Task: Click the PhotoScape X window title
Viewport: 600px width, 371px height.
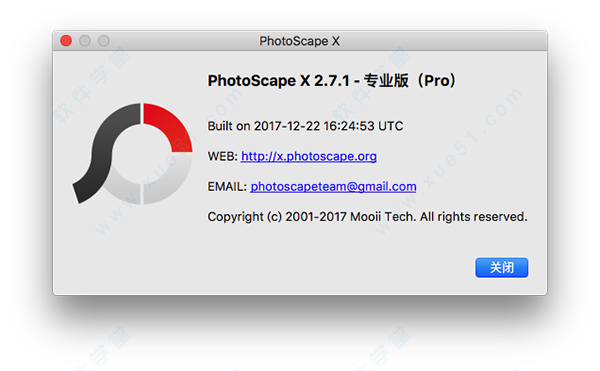Action: tap(300, 41)
